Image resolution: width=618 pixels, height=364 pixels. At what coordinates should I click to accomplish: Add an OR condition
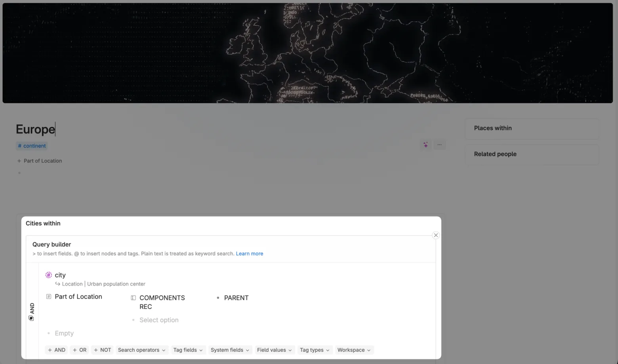80,350
